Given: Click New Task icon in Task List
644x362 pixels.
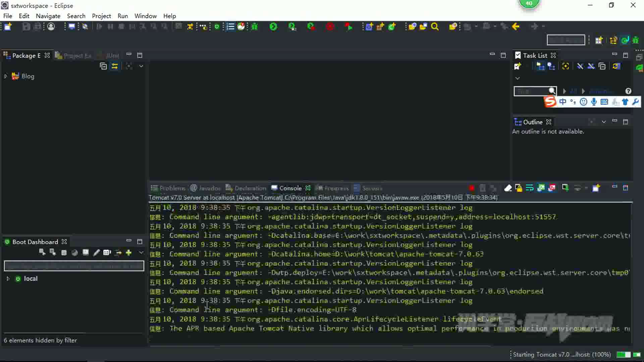Looking at the screenshot, I should tap(518, 66).
